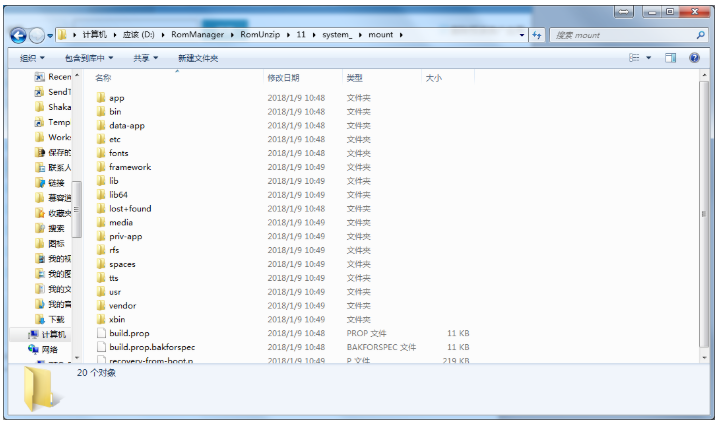Select the lib64 folder icon

pos(101,194)
